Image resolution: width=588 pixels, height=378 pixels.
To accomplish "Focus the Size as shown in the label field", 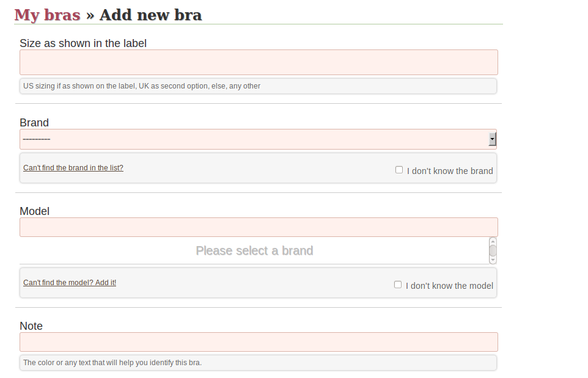I will (259, 62).
